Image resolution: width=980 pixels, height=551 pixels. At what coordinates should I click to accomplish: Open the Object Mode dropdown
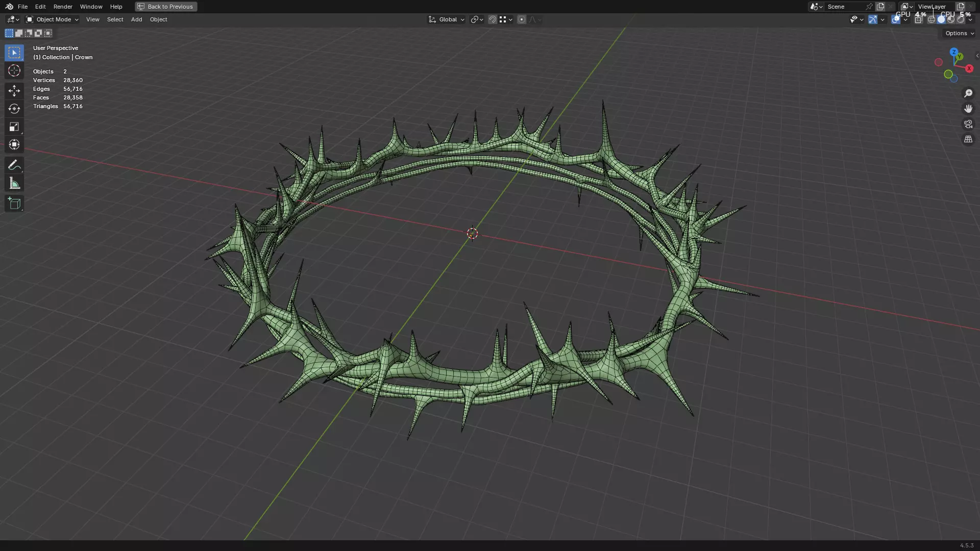point(52,19)
